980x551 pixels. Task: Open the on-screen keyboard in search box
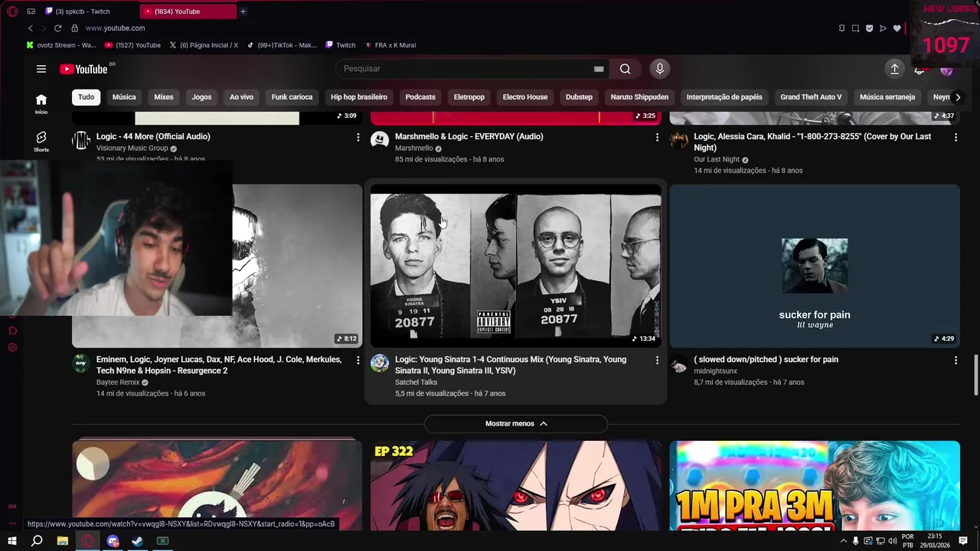(x=599, y=69)
